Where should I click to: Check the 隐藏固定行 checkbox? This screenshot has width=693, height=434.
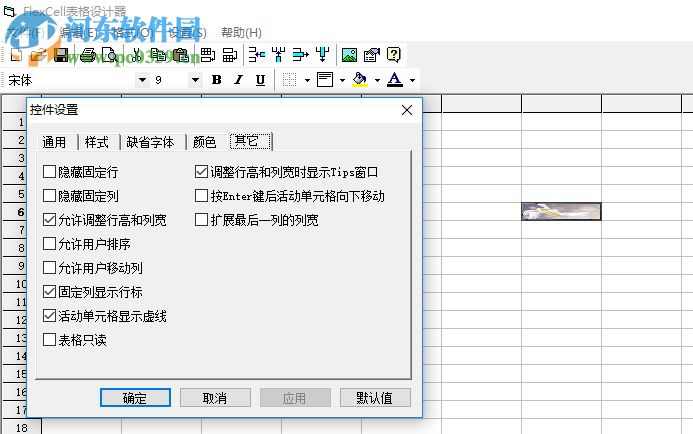[x=49, y=171]
